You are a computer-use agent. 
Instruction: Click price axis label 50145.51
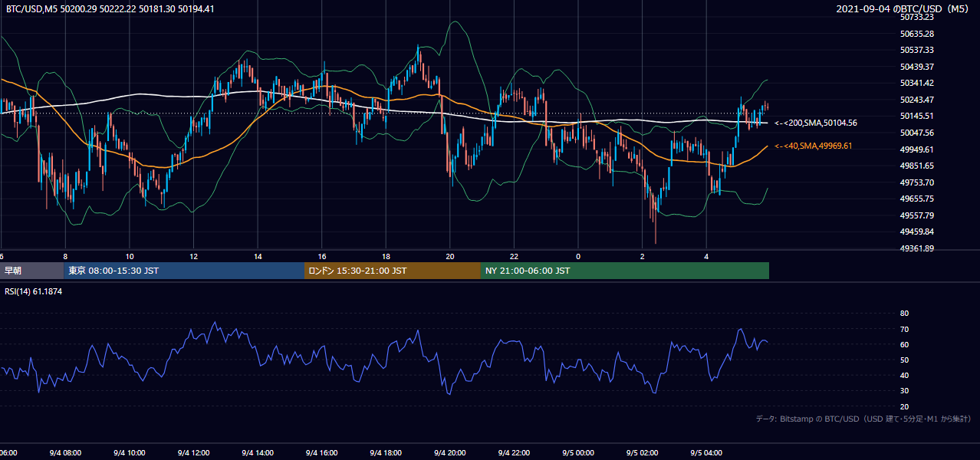(x=916, y=116)
